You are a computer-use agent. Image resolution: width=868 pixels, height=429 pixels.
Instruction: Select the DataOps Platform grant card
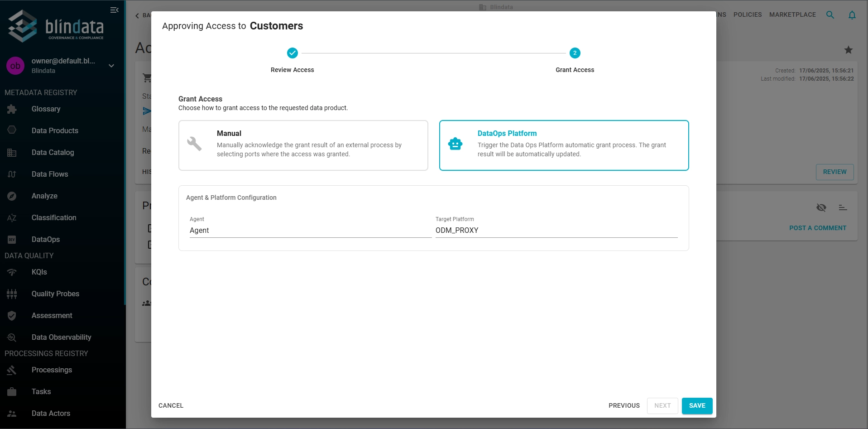click(x=564, y=145)
